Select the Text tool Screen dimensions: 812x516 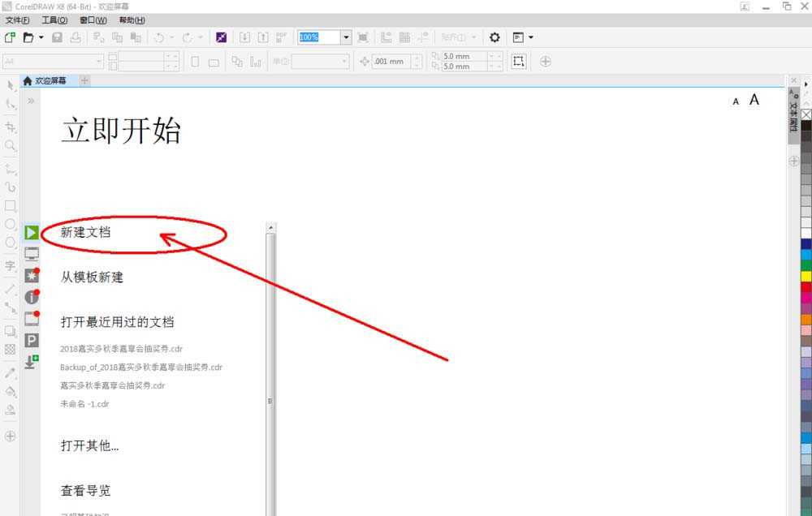click(x=11, y=266)
